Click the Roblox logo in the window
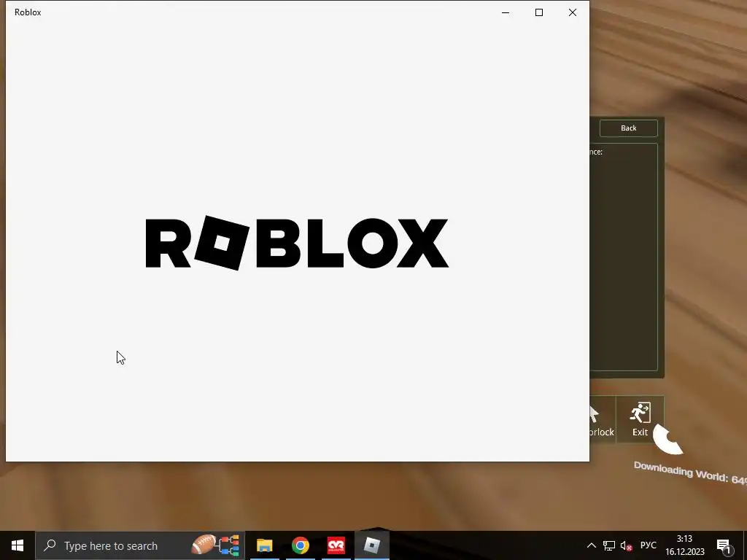Screen dimensions: 747x560 pyautogui.click(x=297, y=244)
